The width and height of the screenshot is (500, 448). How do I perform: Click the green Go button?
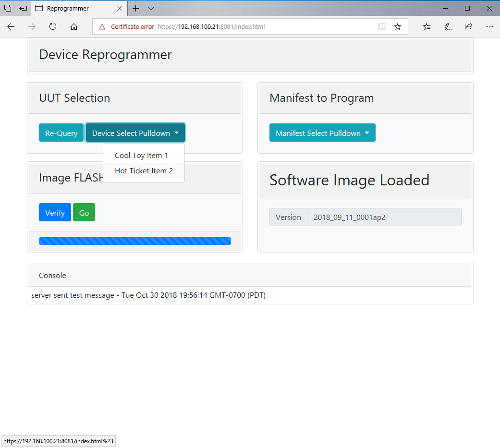(84, 212)
